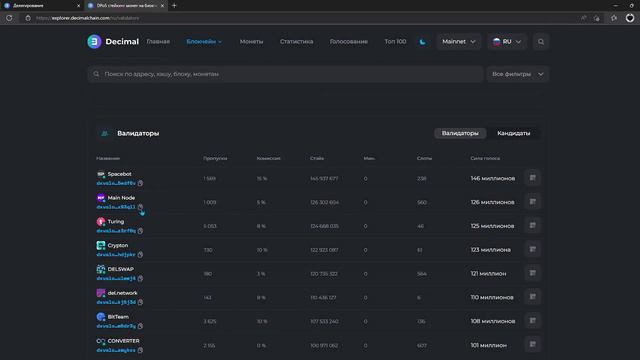Expand the Блокчейн menu dropdown
The width and height of the screenshot is (640, 360).
204,42
